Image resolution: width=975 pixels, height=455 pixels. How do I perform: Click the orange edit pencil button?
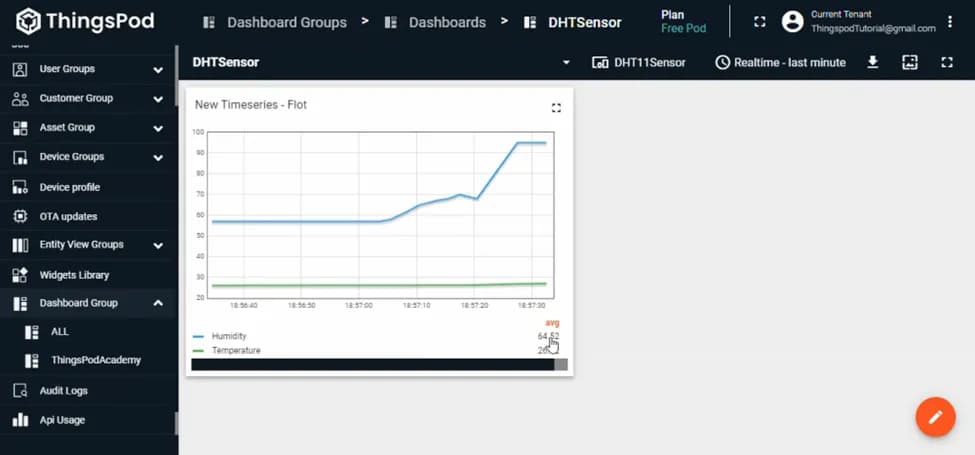[x=935, y=417]
